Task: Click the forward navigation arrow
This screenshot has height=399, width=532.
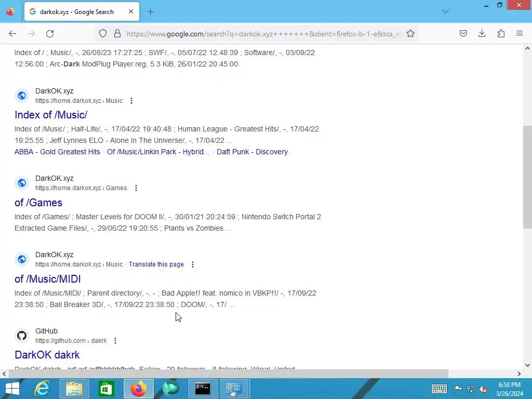Action: 31,34
